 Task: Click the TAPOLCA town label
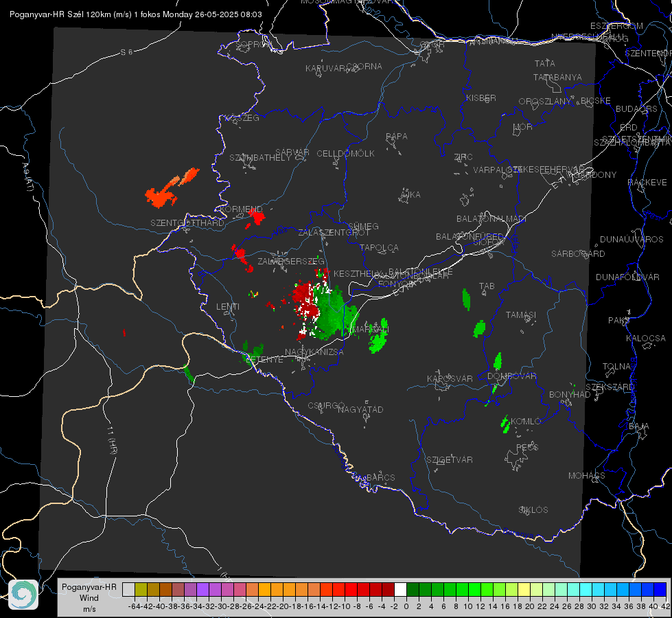[380, 247]
